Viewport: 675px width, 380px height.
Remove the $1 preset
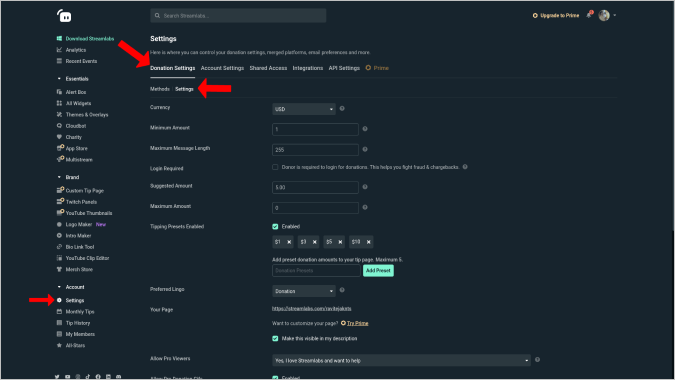pos(289,242)
